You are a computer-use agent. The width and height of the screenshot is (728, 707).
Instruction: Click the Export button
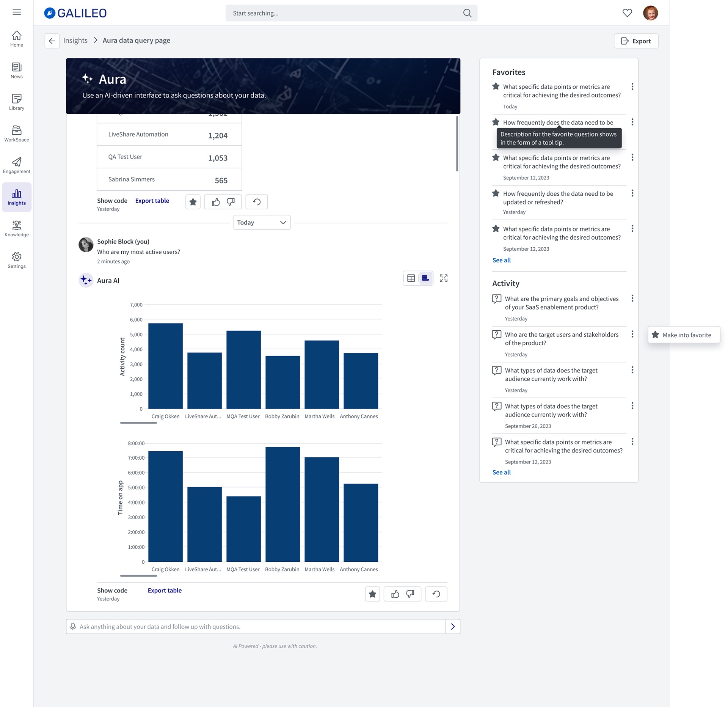636,41
